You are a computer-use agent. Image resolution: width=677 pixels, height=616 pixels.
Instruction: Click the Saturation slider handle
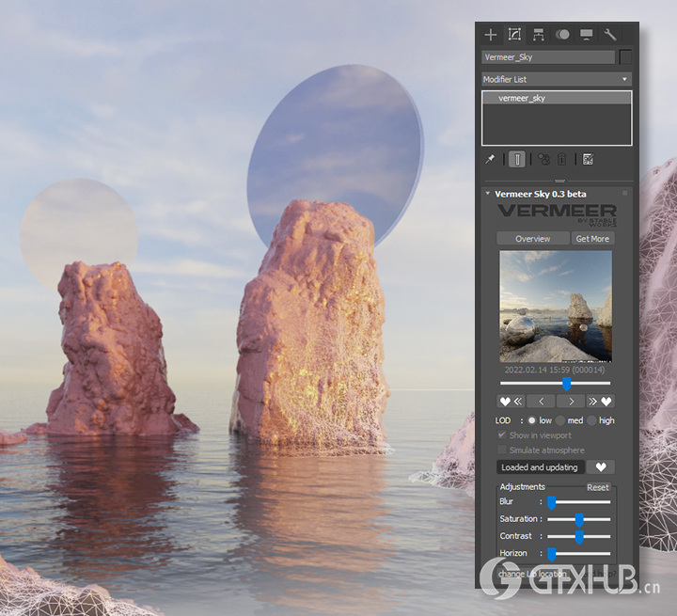579,520
